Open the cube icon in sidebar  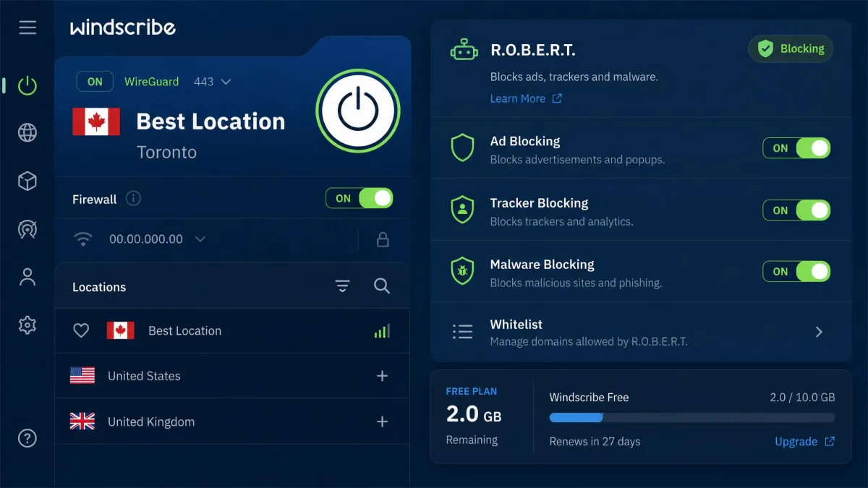pos(27,181)
